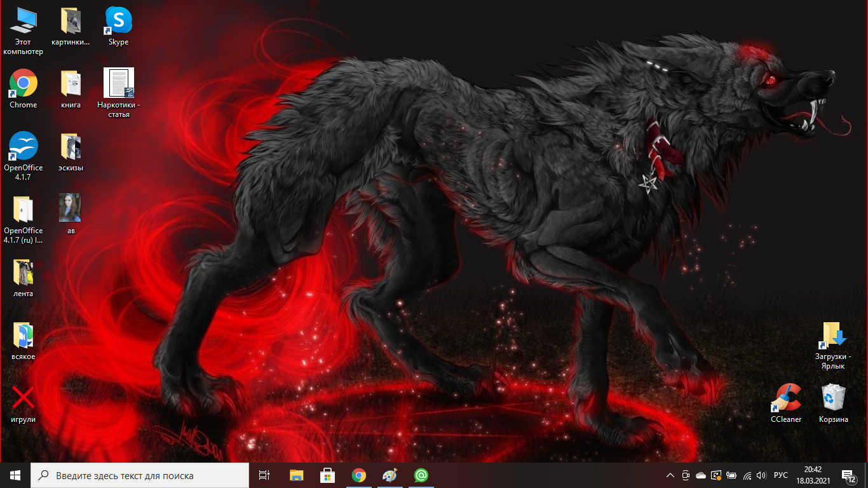
Task: Open the Wi-Fi network tray icon
Action: (747, 475)
